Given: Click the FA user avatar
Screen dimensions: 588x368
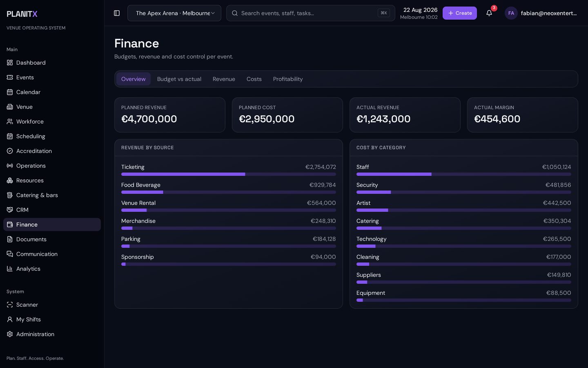Looking at the screenshot, I should 511,13.
